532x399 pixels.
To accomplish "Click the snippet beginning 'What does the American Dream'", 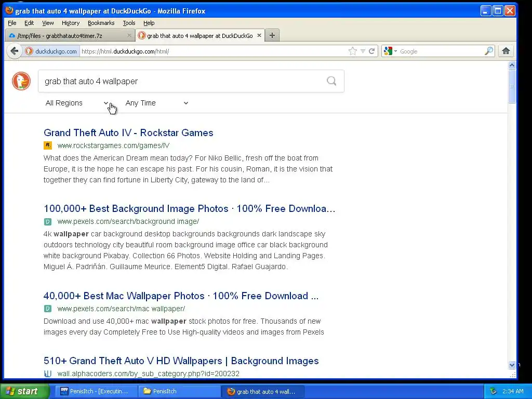I will (188, 169).
